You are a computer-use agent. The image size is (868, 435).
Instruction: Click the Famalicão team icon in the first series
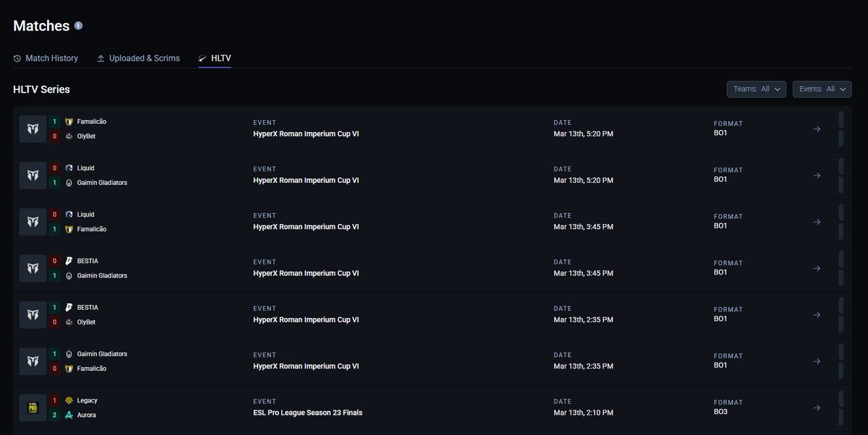[69, 122]
